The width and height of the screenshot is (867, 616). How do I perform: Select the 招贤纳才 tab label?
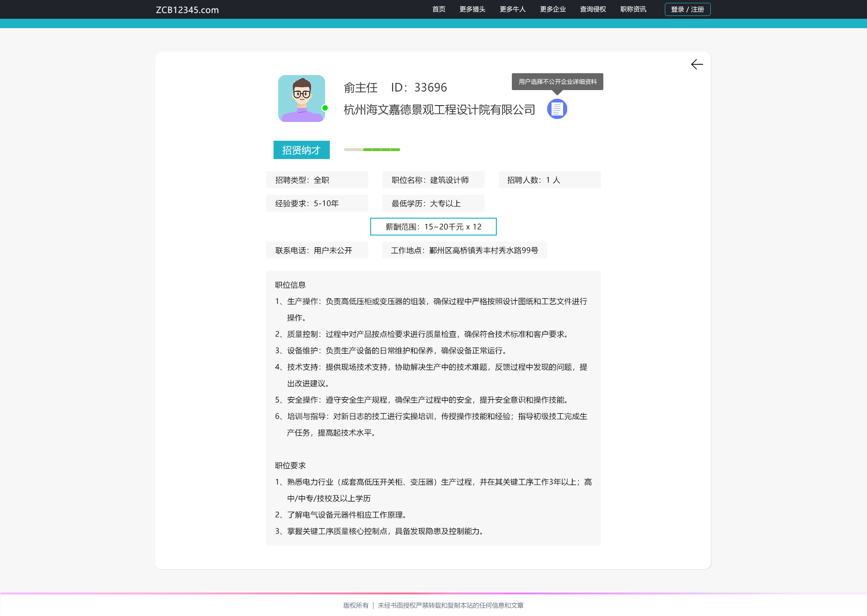pyautogui.click(x=301, y=150)
